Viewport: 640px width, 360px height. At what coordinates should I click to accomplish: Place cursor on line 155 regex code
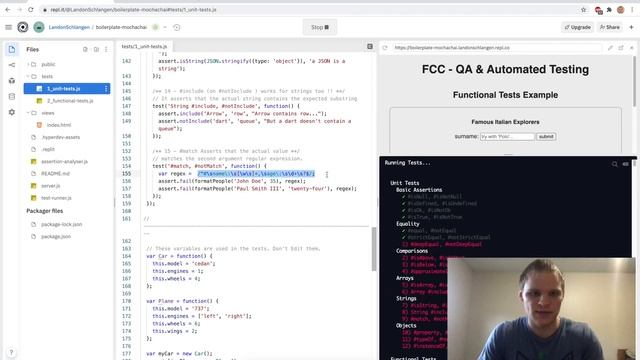(256, 174)
